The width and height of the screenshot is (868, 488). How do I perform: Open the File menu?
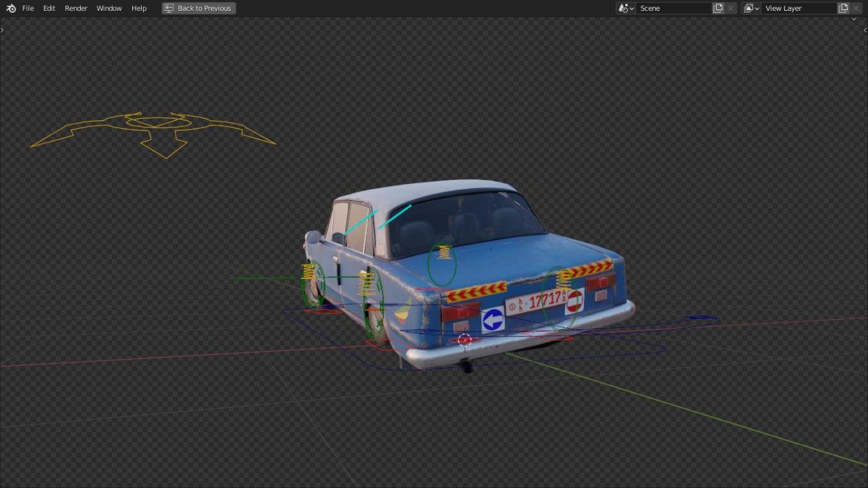click(x=28, y=8)
